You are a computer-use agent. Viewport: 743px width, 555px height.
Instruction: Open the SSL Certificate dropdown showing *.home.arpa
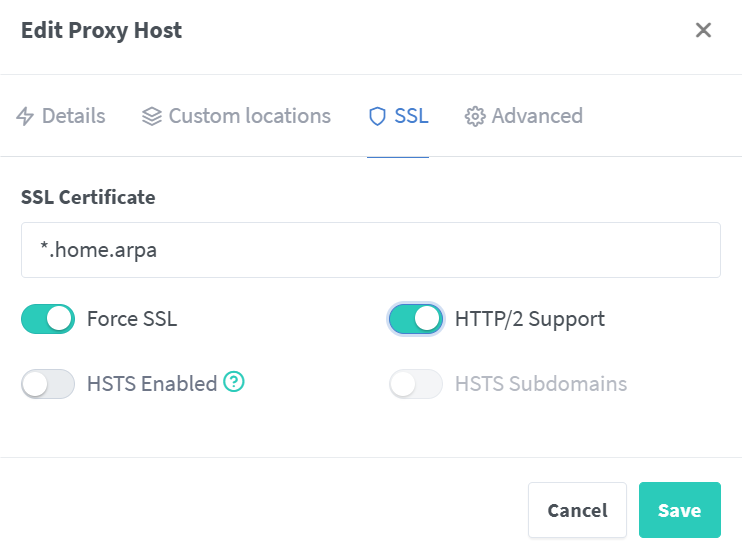point(371,250)
